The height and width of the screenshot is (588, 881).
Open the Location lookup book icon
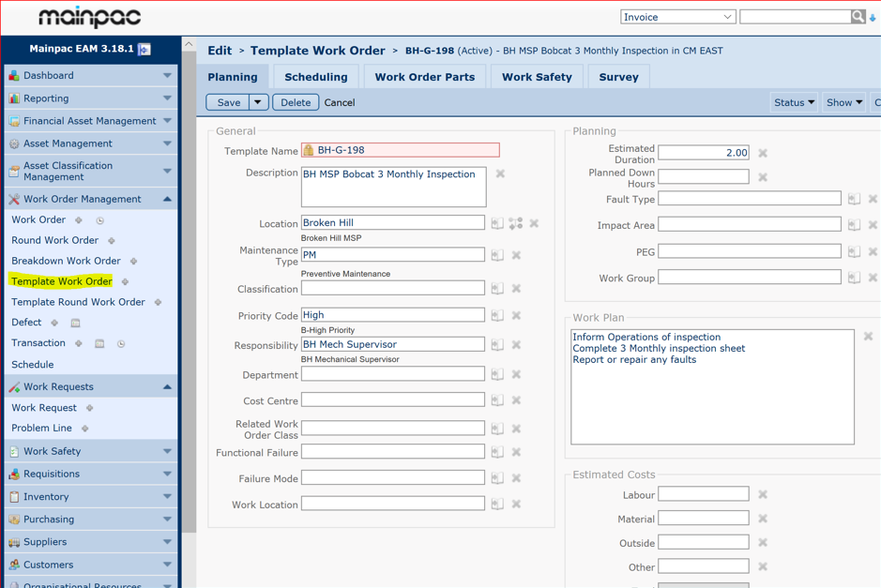click(497, 223)
